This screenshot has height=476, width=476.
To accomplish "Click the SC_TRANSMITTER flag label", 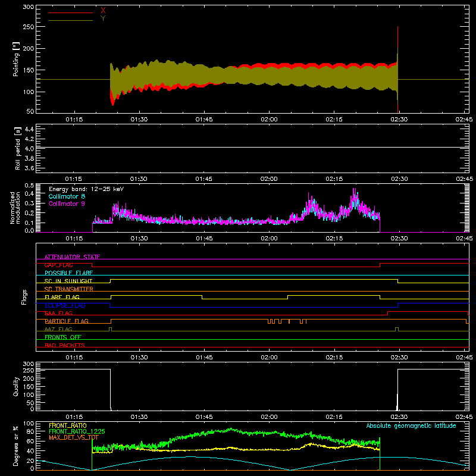I will 69,289.
